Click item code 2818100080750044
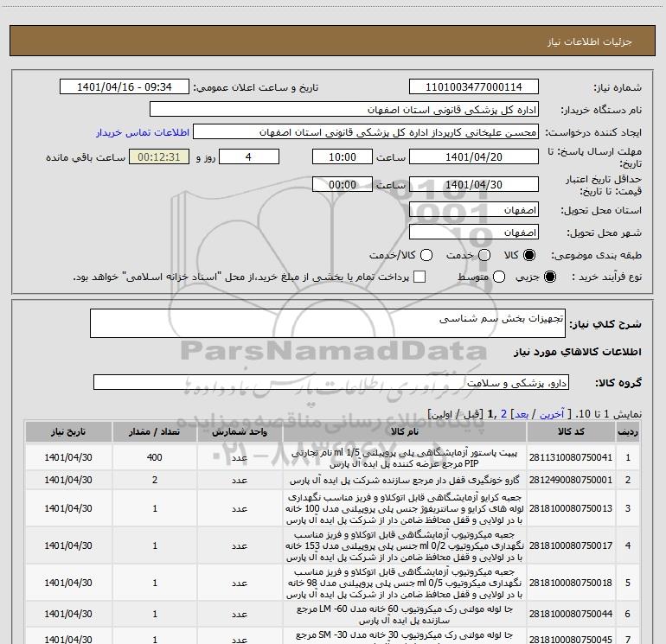Screen dimensions: 666x644 tap(571, 614)
